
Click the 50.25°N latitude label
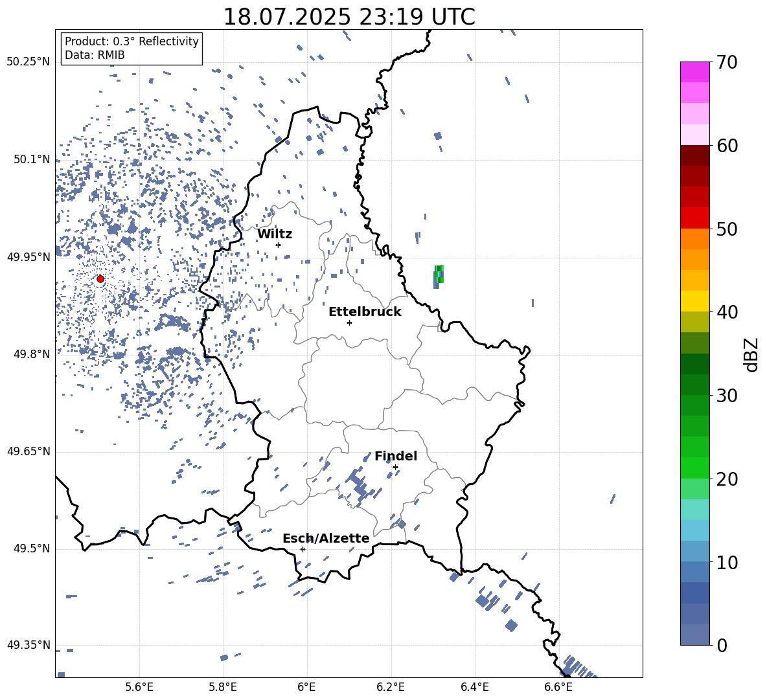(x=29, y=62)
